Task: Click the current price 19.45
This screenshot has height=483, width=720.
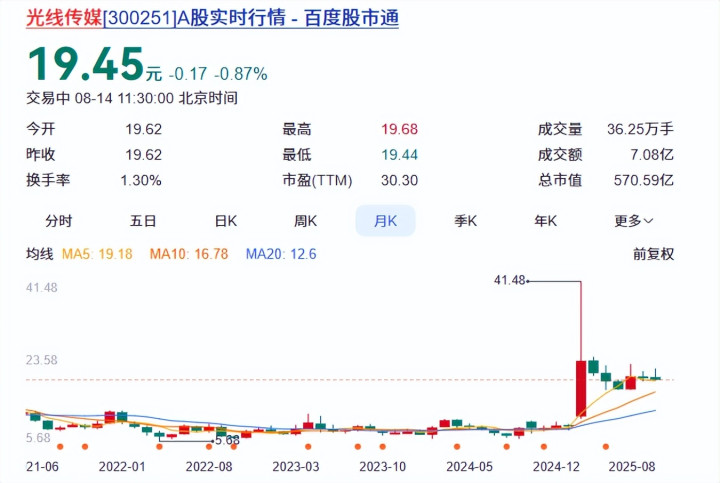Action: (x=86, y=64)
